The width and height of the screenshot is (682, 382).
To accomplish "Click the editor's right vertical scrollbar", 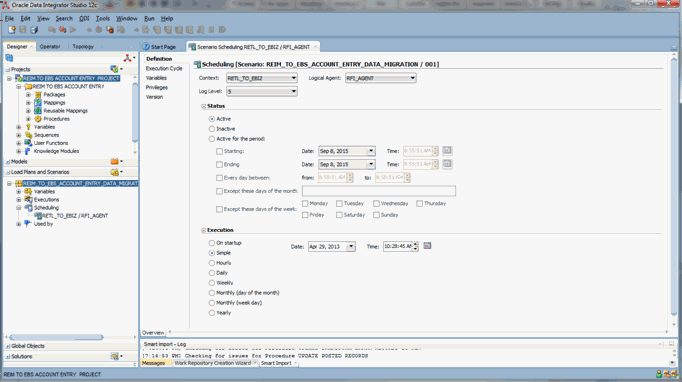I will pos(674,187).
